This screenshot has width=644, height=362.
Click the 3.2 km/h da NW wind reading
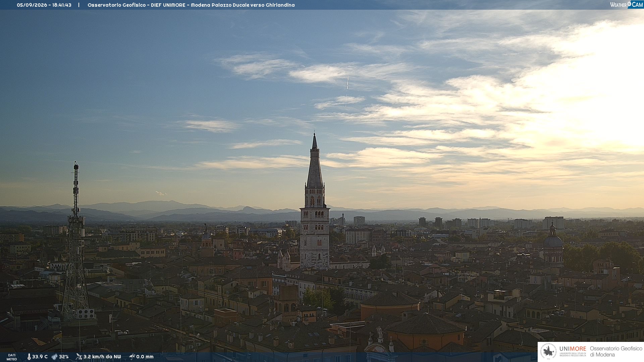pyautogui.click(x=102, y=357)
